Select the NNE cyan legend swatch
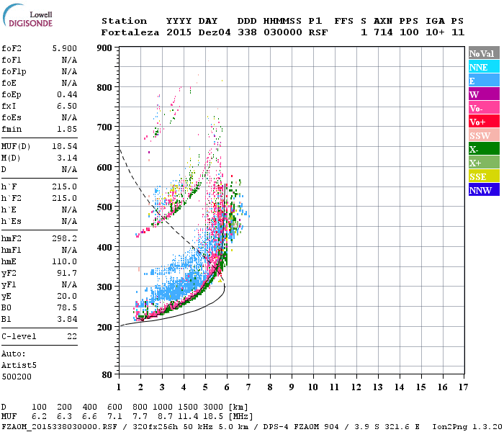The width and height of the screenshot is (504, 432). tap(484, 66)
